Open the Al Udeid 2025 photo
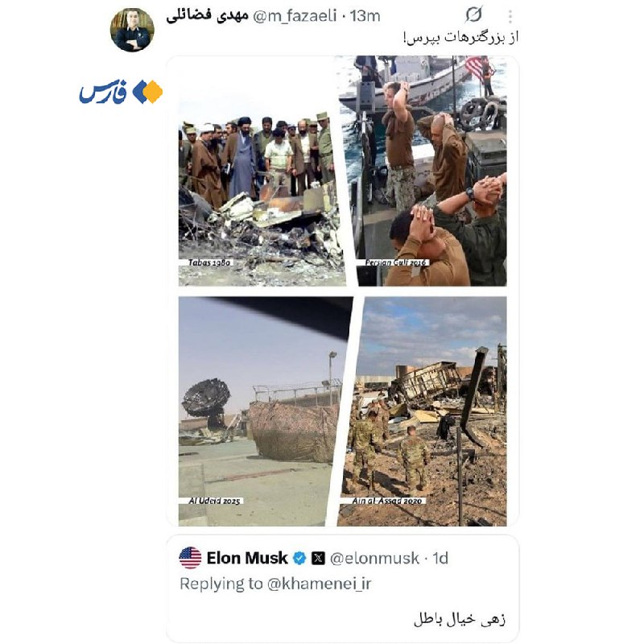This screenshot has width=644, height=644. coord(263,411)
